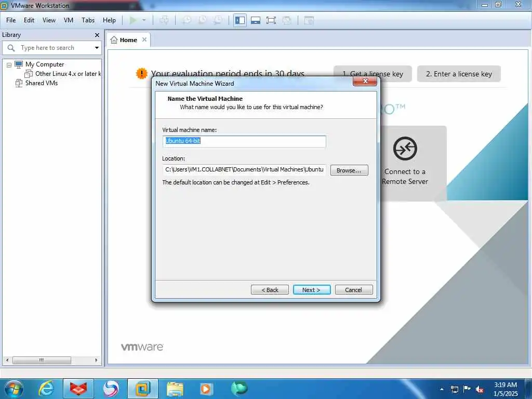Click Send Ctrl+Alt+Del toolbar icon
This screenshot has width=532, height=399.
(164, 20)
